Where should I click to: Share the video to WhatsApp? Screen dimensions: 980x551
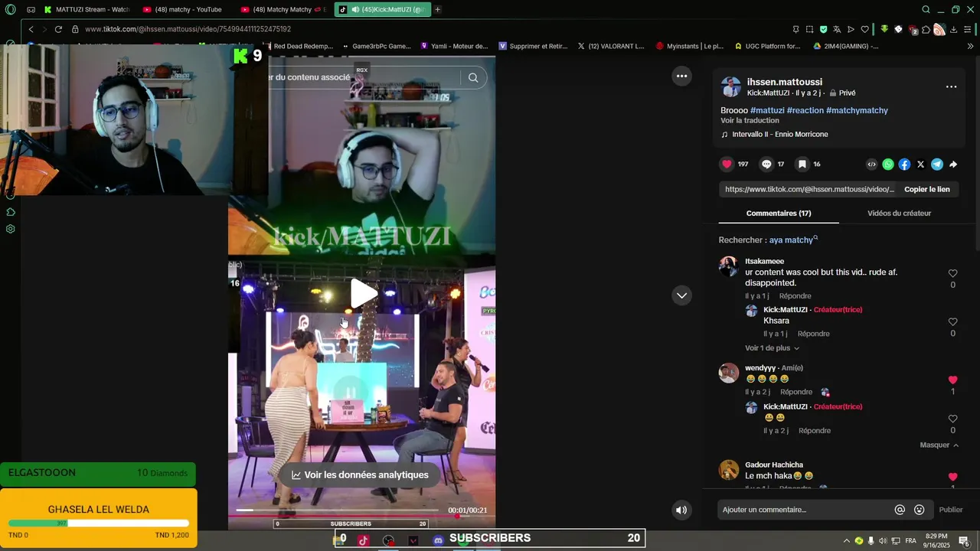[x=888, y=165]
